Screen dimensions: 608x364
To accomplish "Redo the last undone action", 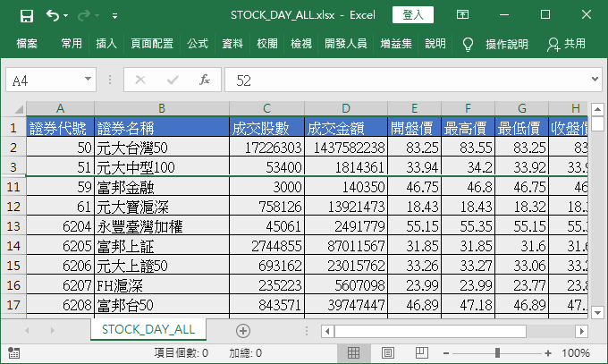I will (84, 15).
